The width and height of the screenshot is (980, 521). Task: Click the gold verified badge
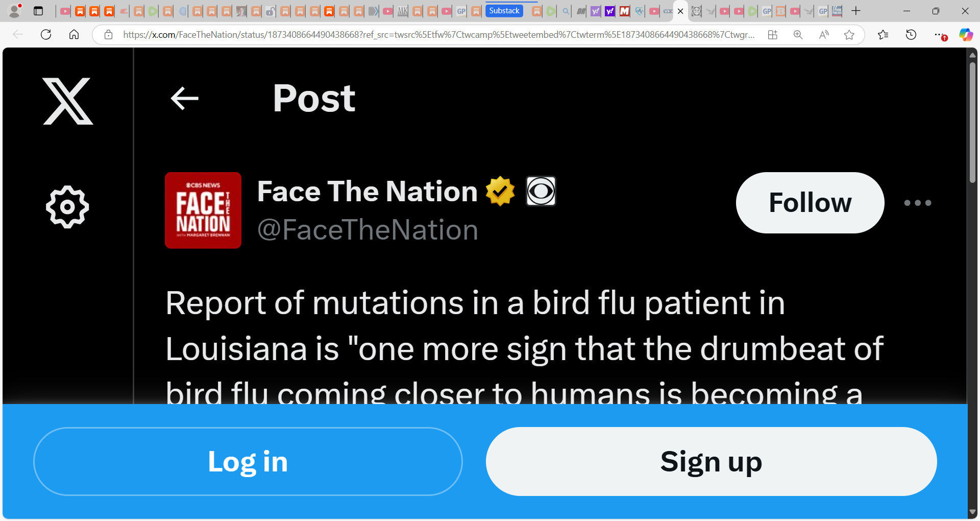coord(500,191)
